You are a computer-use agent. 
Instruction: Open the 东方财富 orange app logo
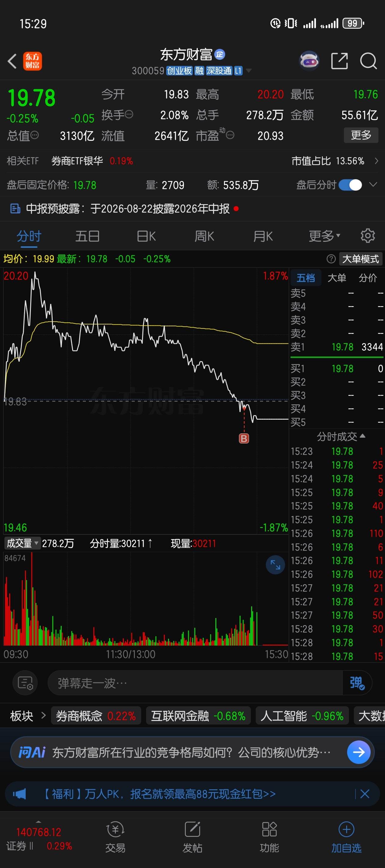pos(32,61)
